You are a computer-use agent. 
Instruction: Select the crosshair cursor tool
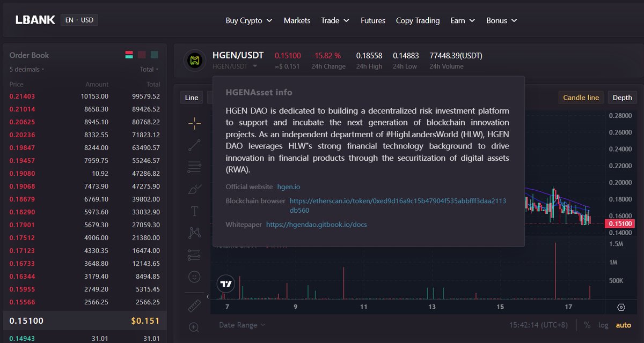[195, 123]
